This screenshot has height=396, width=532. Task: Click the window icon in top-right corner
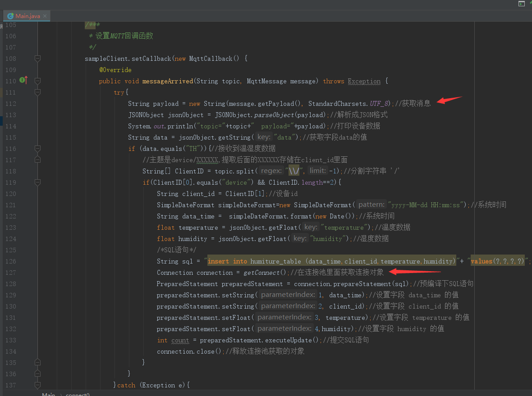pyautogui.click(x=522, y=4)
